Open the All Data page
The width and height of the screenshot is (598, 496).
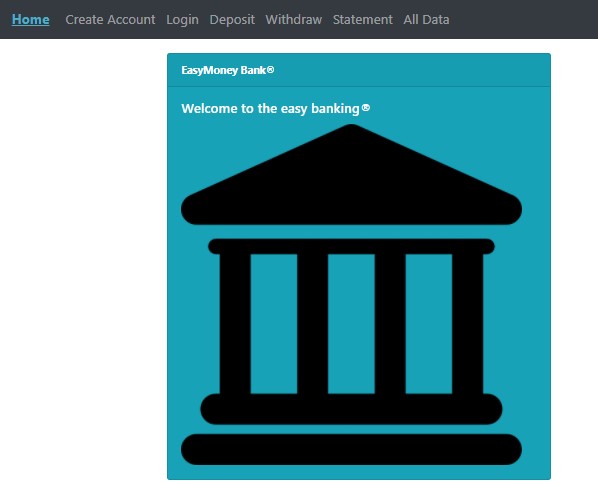click(x=426, y=19)
